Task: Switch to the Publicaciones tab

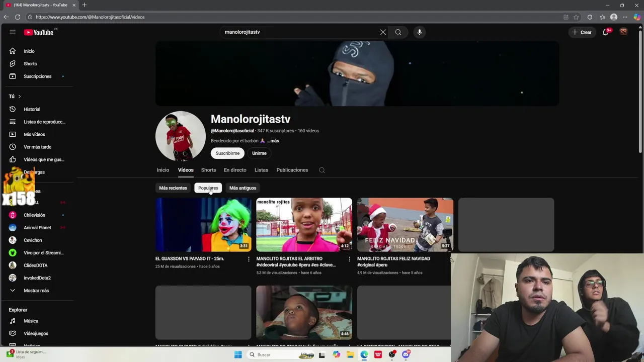Action: (292, 170)
